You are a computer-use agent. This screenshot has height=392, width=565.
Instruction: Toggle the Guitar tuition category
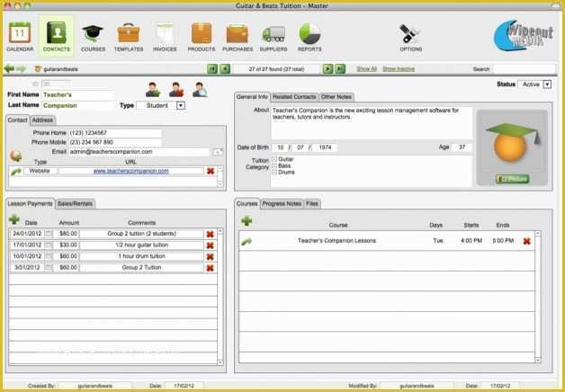(274, 159)
